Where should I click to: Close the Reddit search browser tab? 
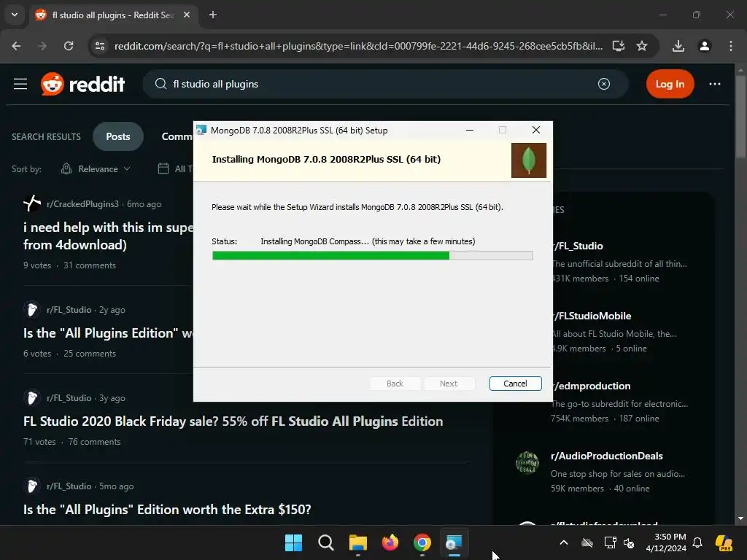pos(187,15)
